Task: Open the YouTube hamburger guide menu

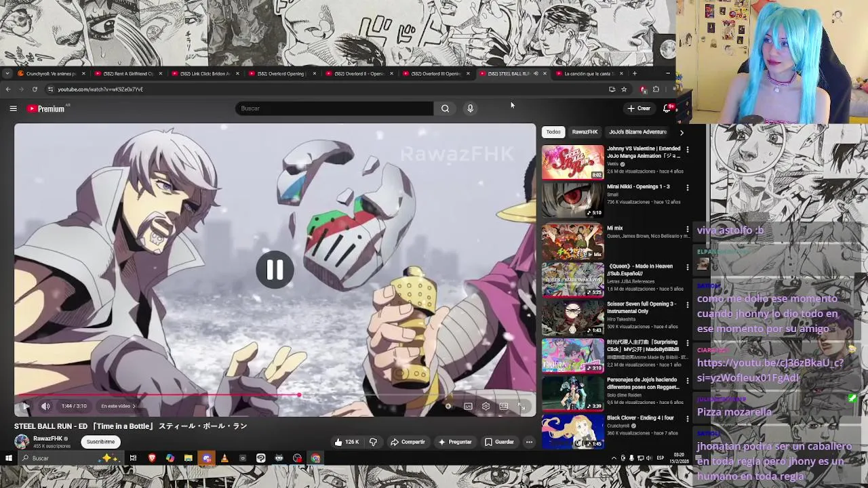Action: point(13,108)
